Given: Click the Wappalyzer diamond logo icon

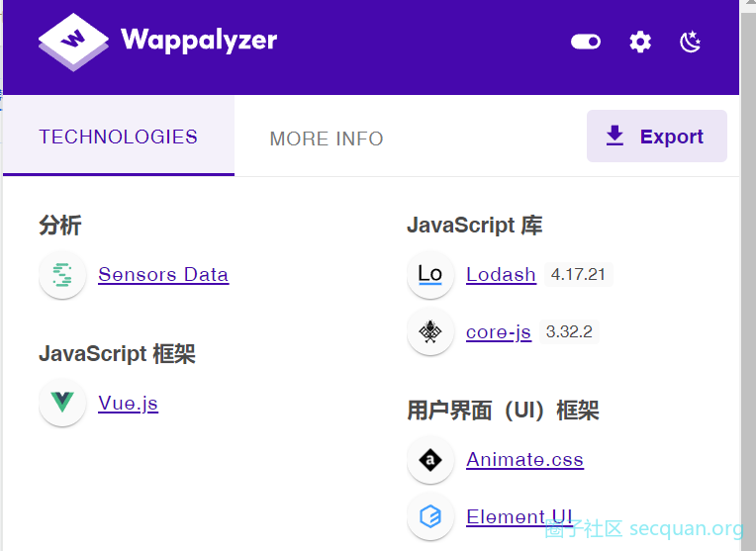Looking at the screenshot, I should tap(73, 42).
